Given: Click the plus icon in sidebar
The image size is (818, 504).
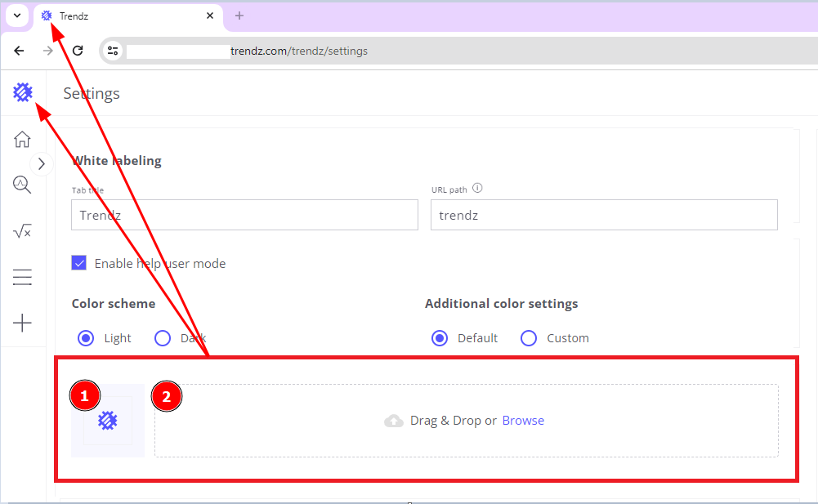Looking at the screenshot, I should tap(23, 323).
